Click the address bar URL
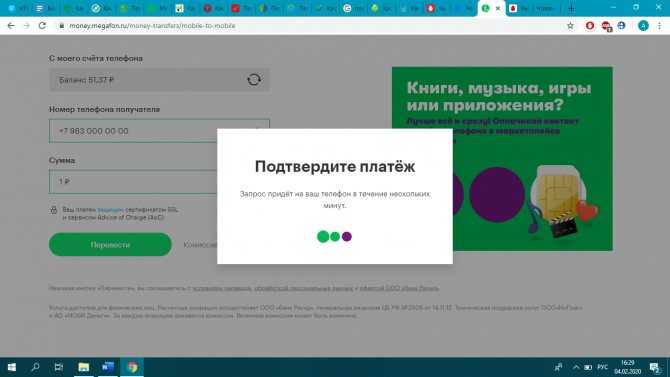Image resolution: width=670 pixels, height=377 pixels. [153, 26]
